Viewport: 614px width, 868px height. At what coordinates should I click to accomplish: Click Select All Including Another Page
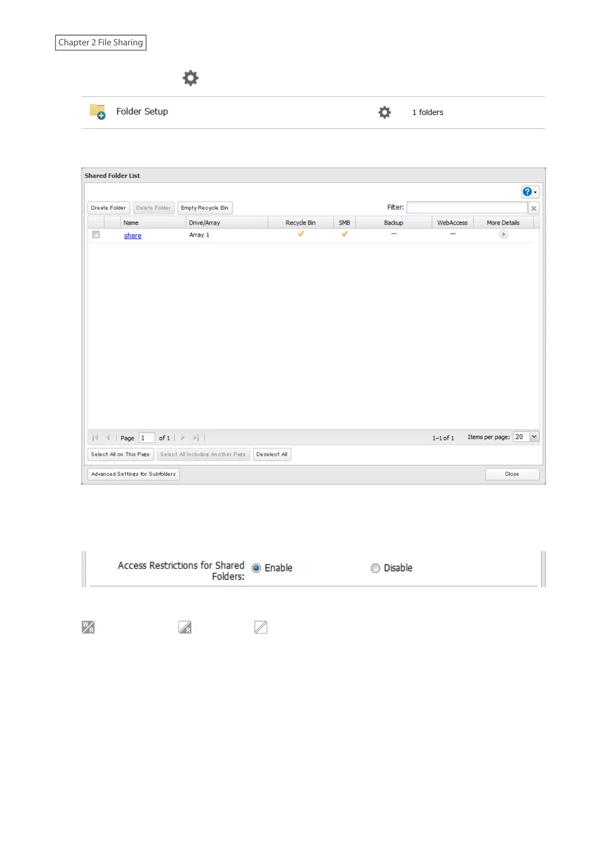point(203,454)
